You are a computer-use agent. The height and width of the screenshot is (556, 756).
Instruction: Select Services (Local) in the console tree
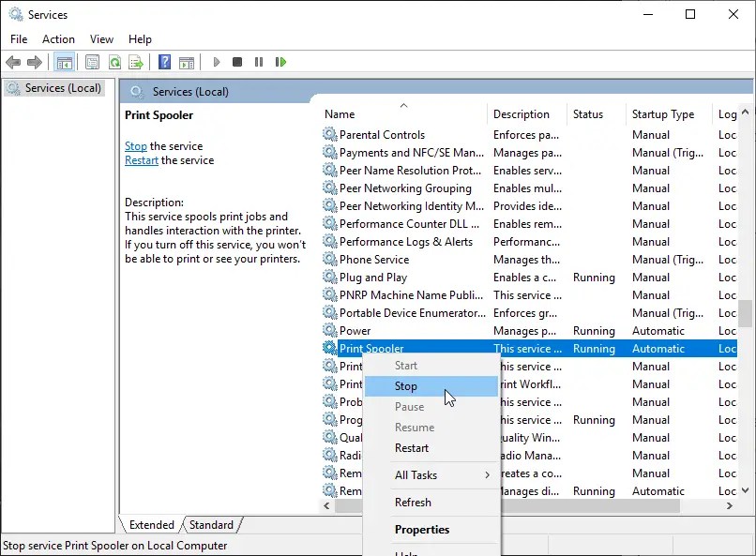(x=54, y=88)
